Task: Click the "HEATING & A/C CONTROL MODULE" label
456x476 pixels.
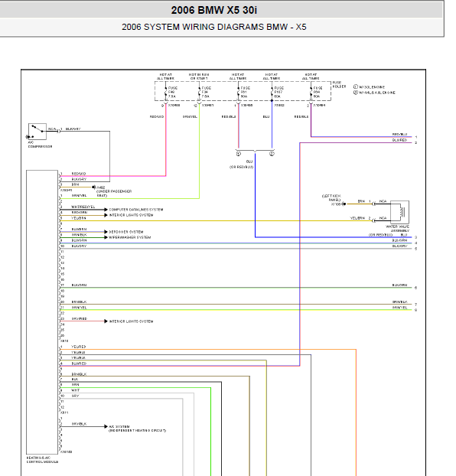Action: pos(42,460)
